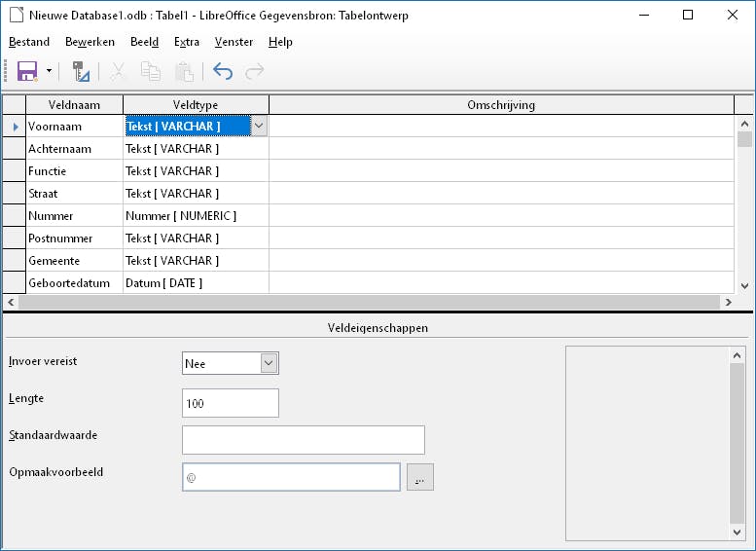
Task: Click the Primary Key toolbar icon
Action: click(x=81, y=71)
